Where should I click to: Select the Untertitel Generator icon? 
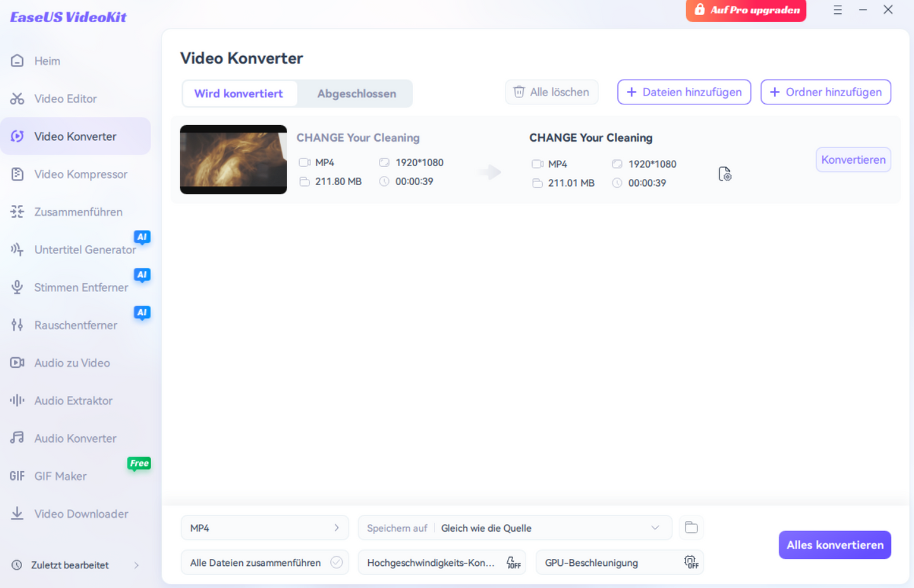(17, 250)
